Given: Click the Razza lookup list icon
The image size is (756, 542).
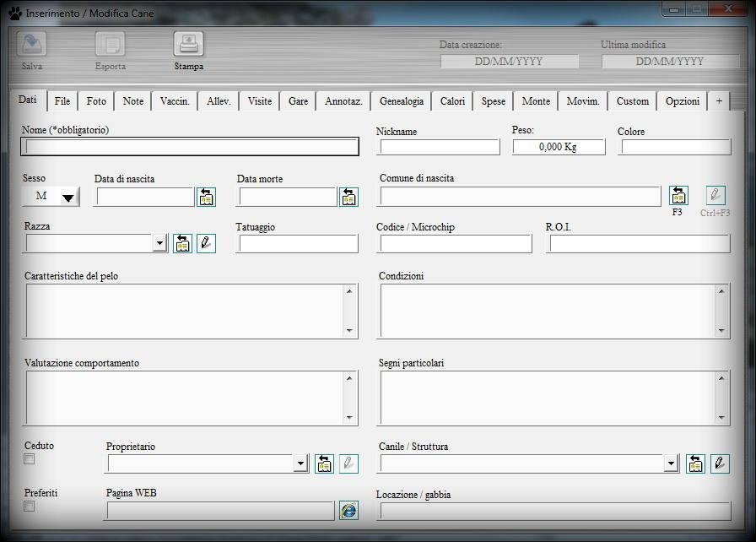Looking at the screenshot, I should pyautogui.click(x=183, y=243).
